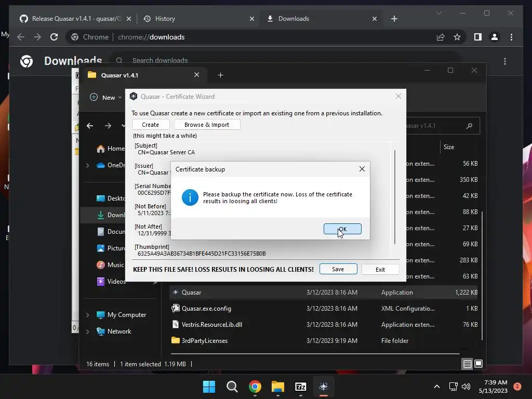The height and width of the screenshot is (399, 532).
Task: Open the network tray icon
Action: [453, 387]
